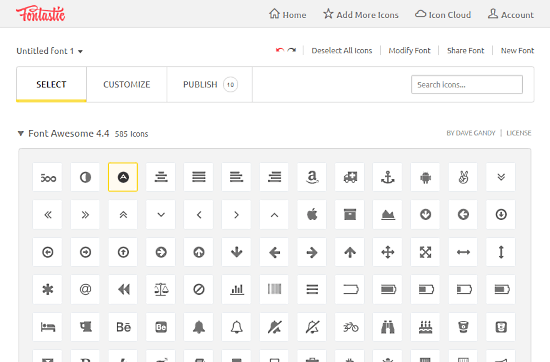Select the Behance square icon
The image size is (550, 362).
[161, 327]
